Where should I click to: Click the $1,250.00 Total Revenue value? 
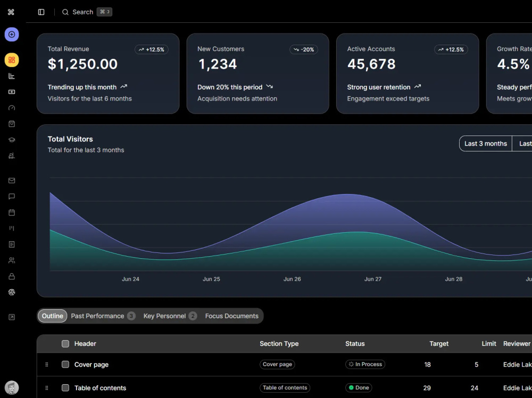83,64
